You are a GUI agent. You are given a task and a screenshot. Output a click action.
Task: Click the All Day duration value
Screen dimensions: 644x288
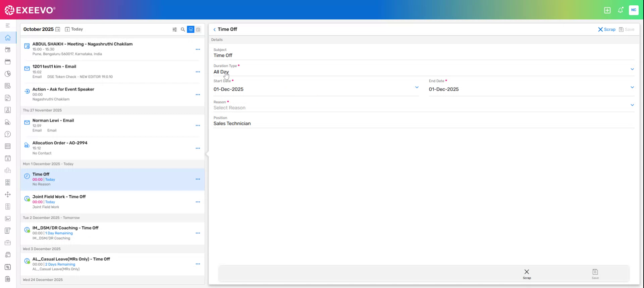click(x=221, y=72)
